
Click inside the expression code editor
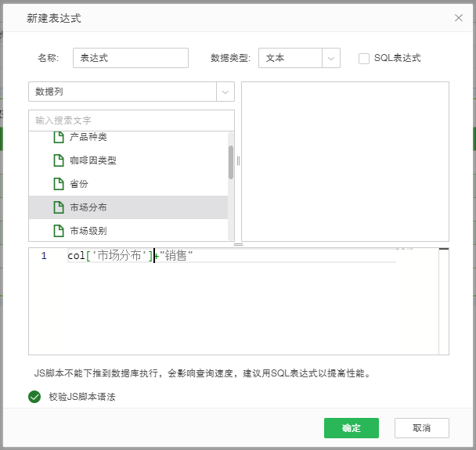coord(235,313)
